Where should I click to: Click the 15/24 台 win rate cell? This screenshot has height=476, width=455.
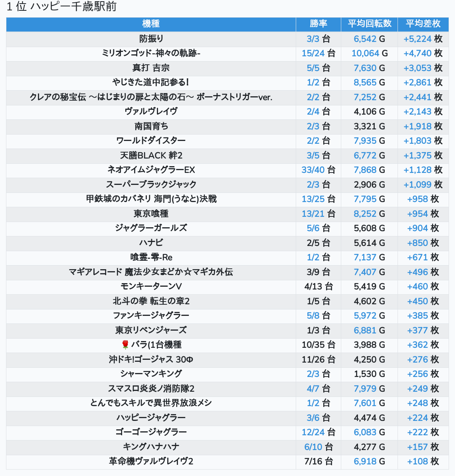(x=318, y=53)
